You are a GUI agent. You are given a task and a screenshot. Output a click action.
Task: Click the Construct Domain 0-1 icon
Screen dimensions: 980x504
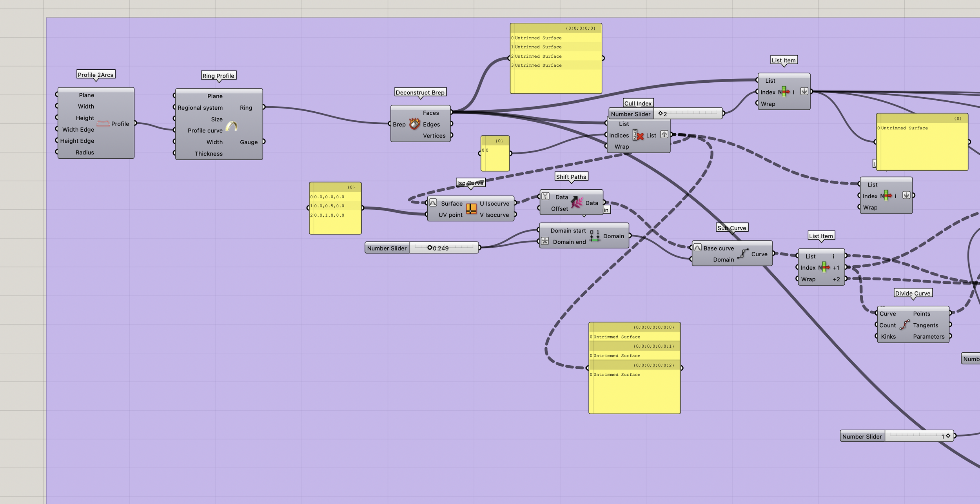595,236
